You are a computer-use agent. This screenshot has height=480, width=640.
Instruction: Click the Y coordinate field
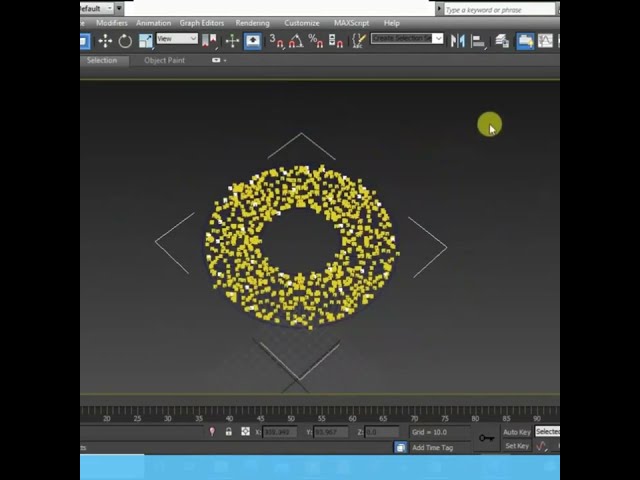(x=331, y=432)
